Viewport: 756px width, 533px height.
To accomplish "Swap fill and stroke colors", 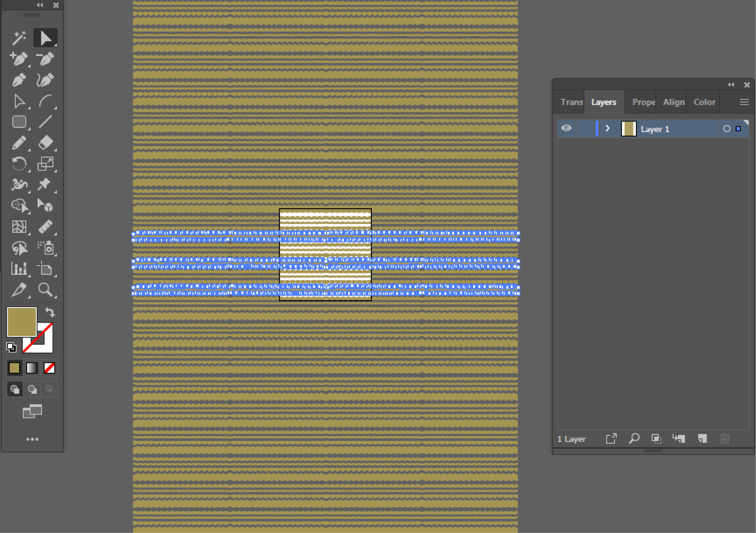I will click(x=49, y=312).
